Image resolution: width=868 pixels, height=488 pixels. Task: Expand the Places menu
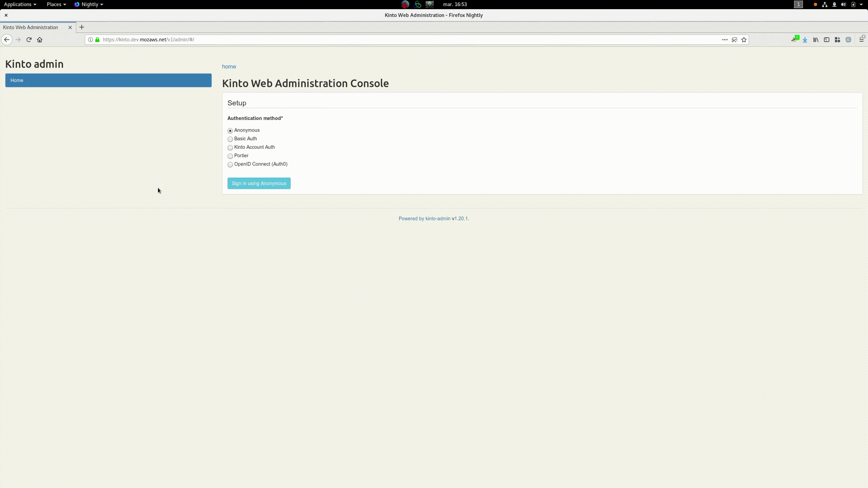[x=54, y=4]
